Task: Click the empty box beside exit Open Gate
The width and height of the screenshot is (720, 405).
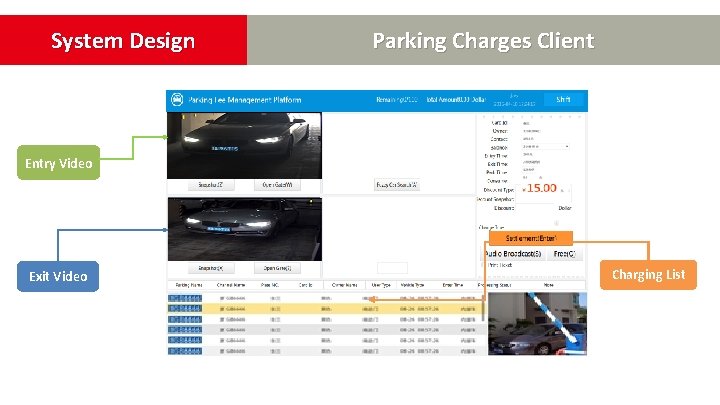Action: click(x=392, y=268)
